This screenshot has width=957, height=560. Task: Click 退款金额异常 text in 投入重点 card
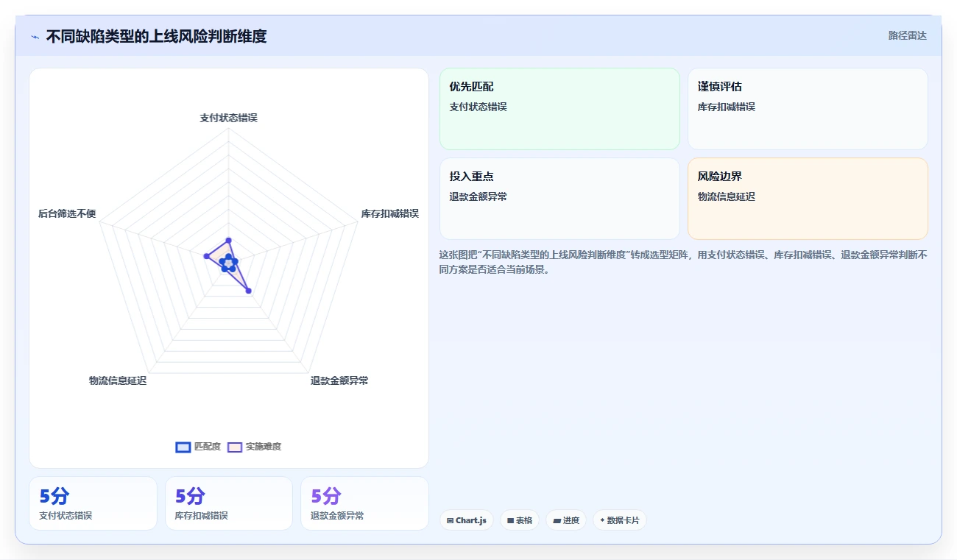point(478,196)
